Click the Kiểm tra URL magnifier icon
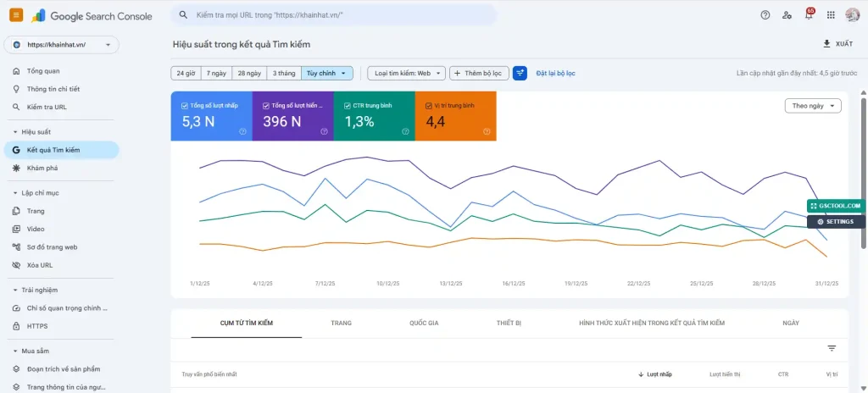868x393 pixels. pyautogui.click(x=16, y=108)
